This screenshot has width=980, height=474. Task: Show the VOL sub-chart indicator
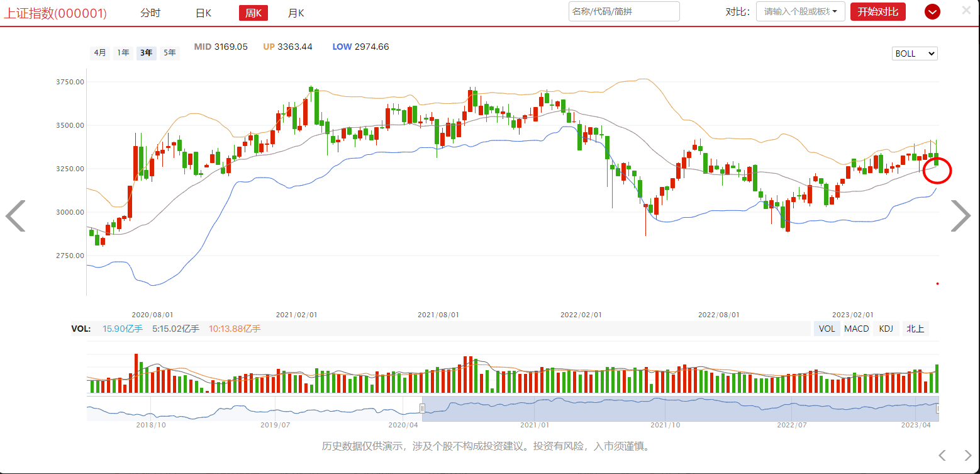[x=827, y=329]
